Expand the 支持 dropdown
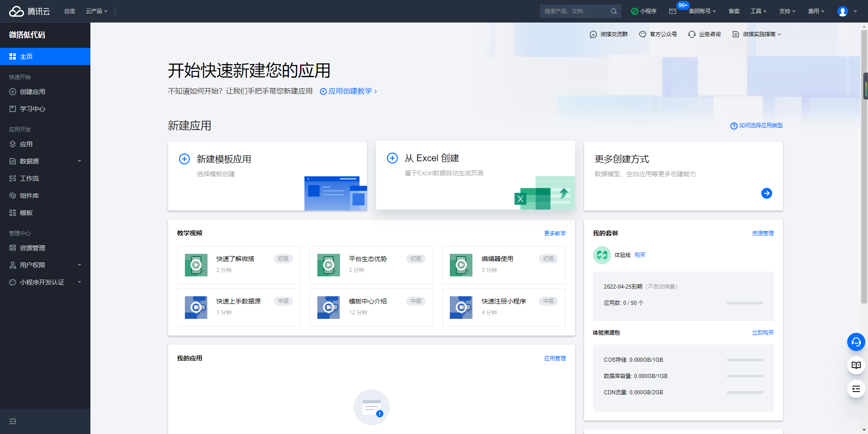This screenshot has width=868, height=434. click(x=787, y=11)
